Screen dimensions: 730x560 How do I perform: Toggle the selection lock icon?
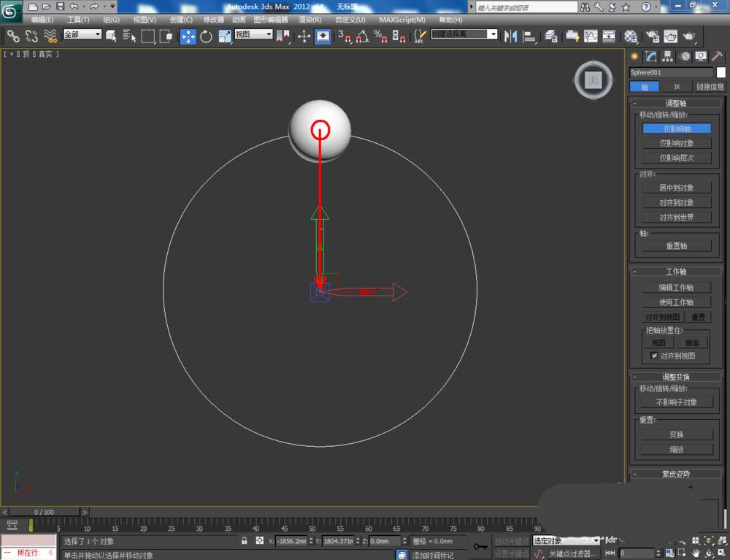pyautogui.click(x=245, y=541)
